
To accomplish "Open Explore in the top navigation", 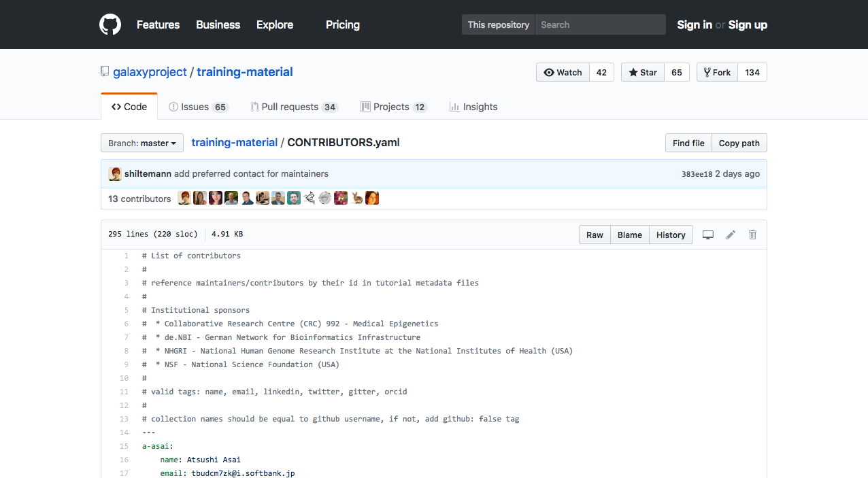I will 275,24.
